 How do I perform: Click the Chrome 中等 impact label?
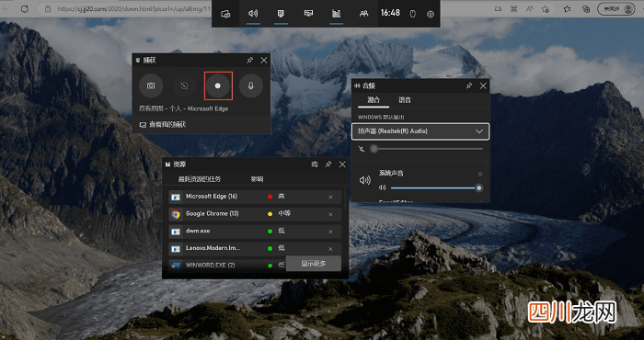pos(284,214)
